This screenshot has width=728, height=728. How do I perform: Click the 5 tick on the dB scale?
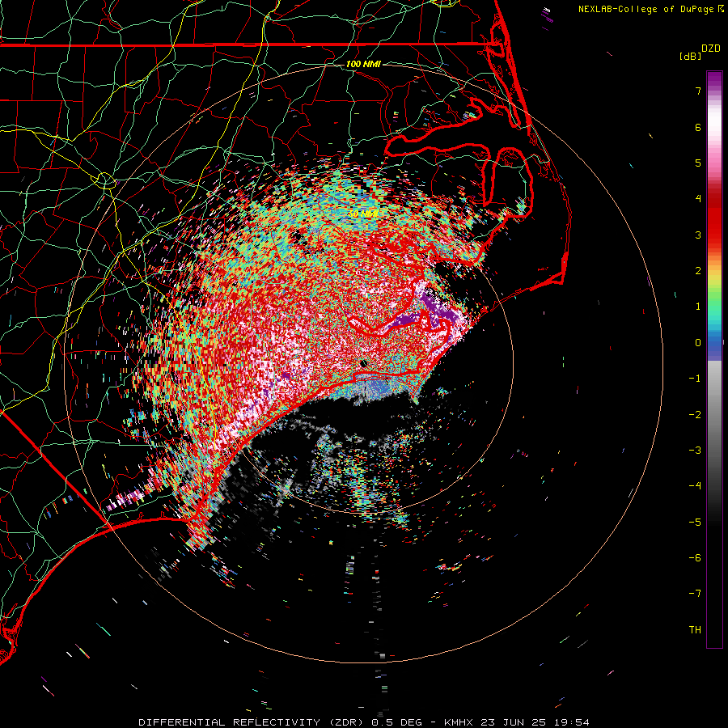[698, 163]
